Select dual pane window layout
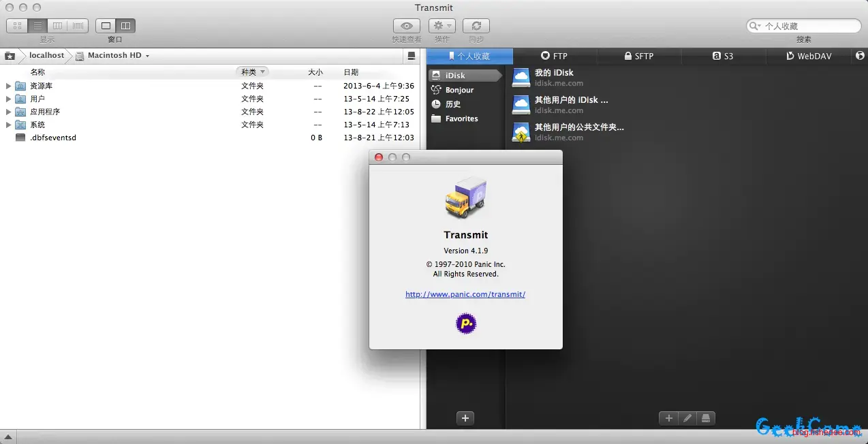Screen dimensions: 868x444 (x=125, y=26)
